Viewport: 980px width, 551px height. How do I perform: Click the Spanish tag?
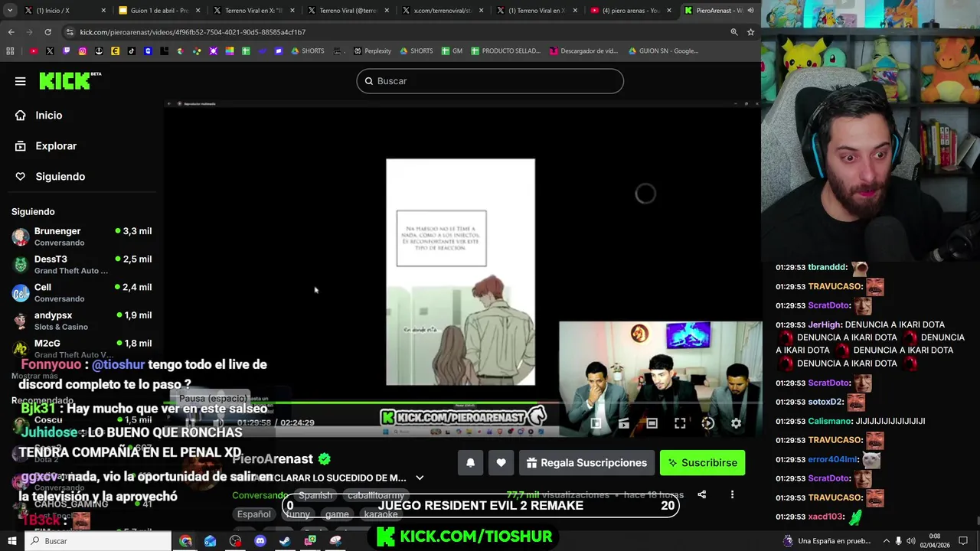(315, 495)
